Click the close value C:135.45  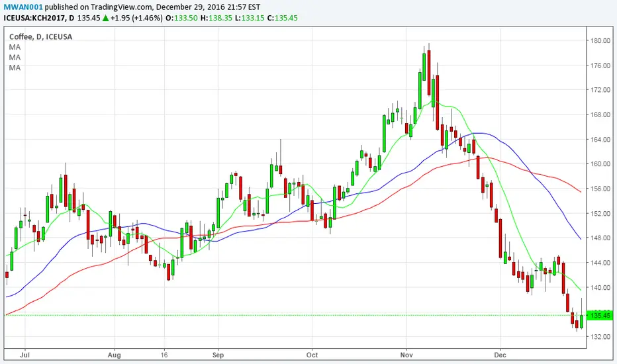[282, 18]
